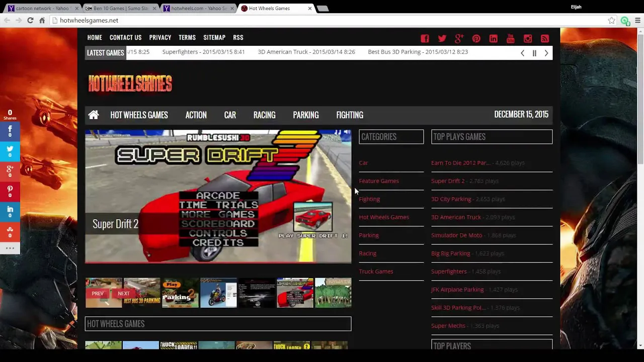Select ACTION in navigation bar
This screenshot has height=362, width=644.
coord(196,115)
